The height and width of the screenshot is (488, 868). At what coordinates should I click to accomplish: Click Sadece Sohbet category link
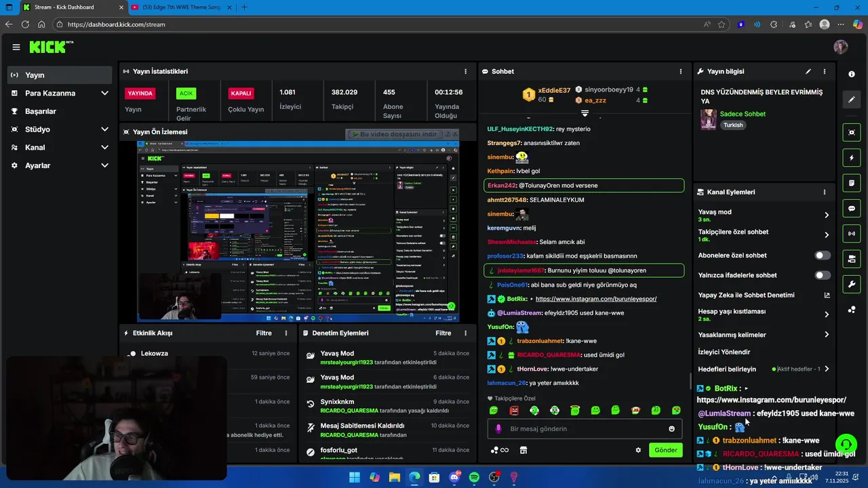(743, 114)
